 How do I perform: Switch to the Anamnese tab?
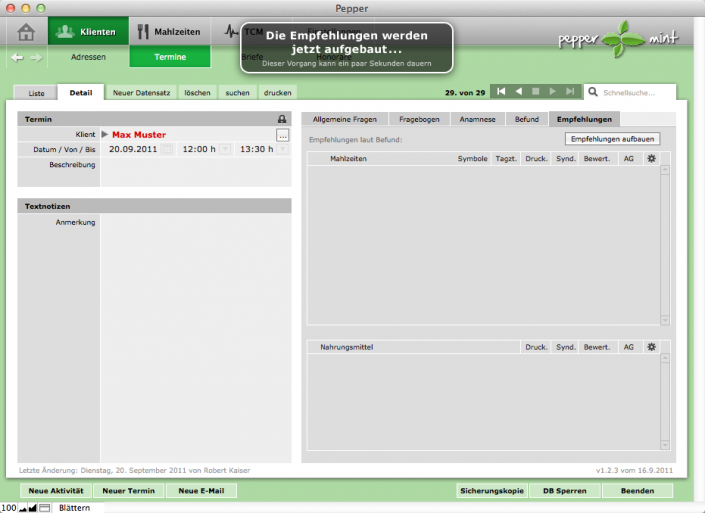477,119
